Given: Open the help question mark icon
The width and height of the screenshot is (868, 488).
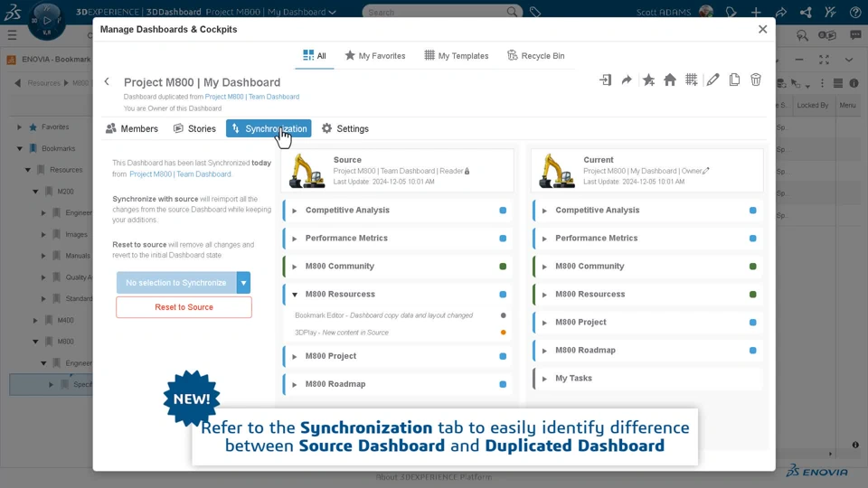Looking at the screenshot, I should [855, 12].
